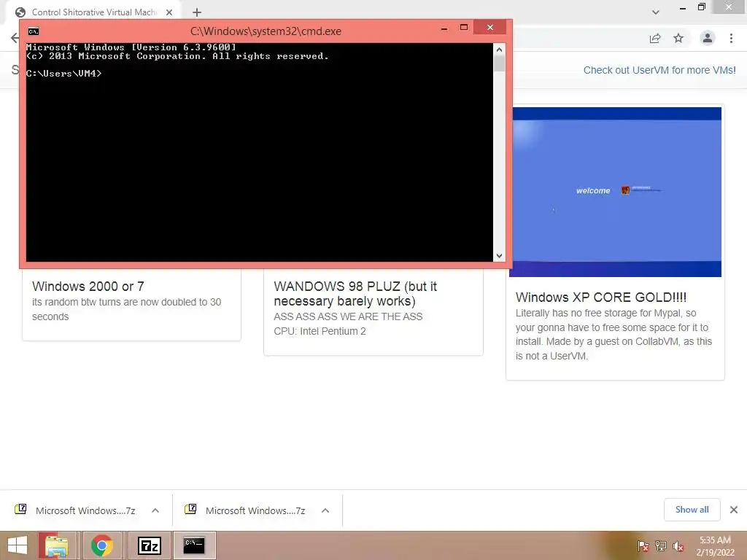Click the Command Prompt taskbar icon
747x560 pixels.
pyautogui.click(x=194, y=545)
